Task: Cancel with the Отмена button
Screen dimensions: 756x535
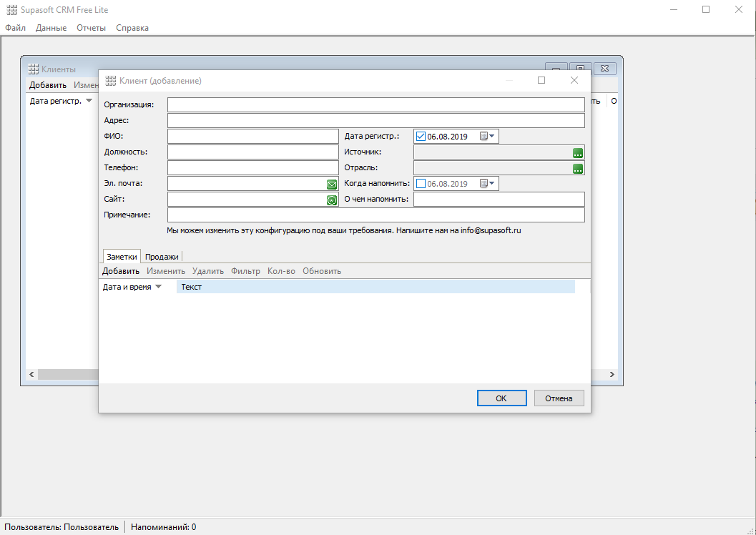Action: (559, 398)
